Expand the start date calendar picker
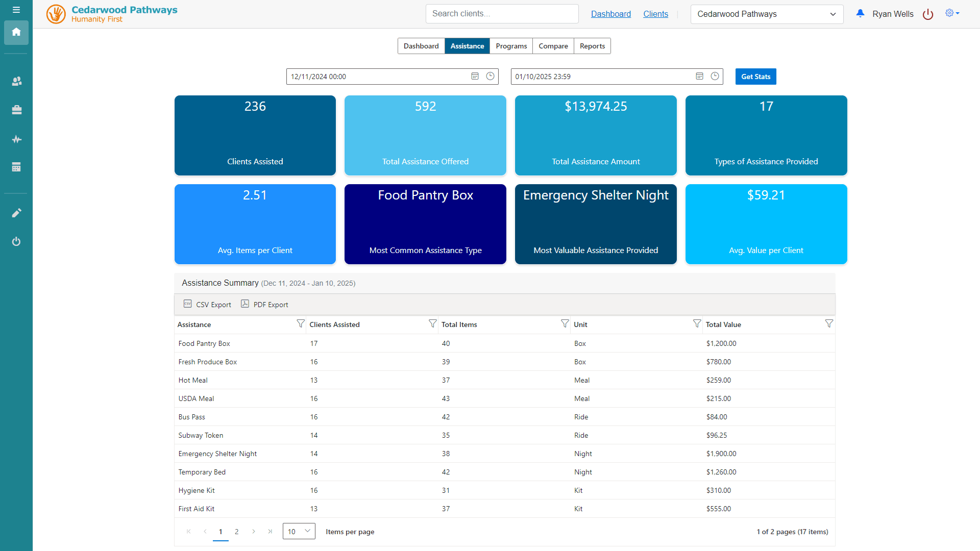The height and width of the screenshot is (551, 980). pos(473,76)
